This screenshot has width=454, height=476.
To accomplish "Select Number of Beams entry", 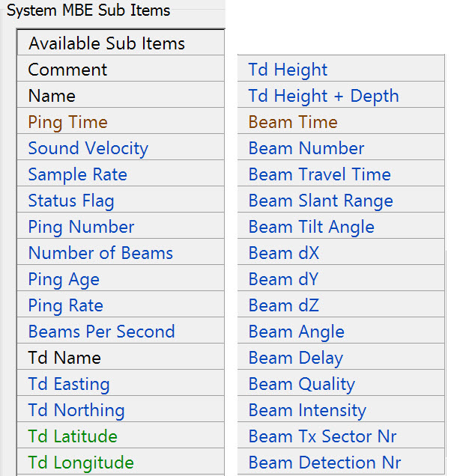I will pos(100,253).
